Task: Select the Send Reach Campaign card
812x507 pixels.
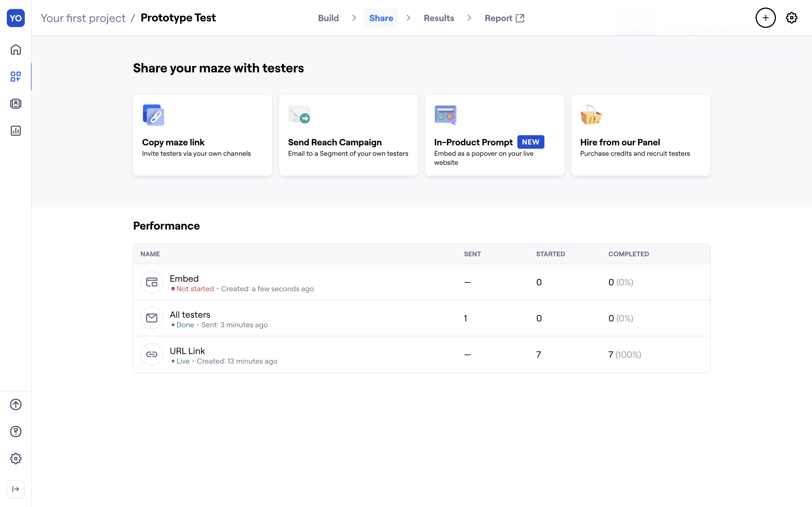Action: pyautogui.click(x=348, y=135)
